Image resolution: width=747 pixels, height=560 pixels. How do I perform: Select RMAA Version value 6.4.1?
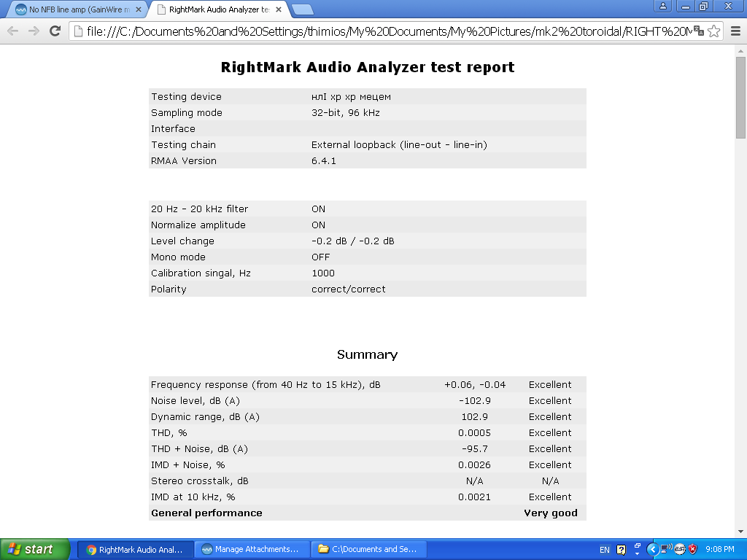click(x=323, y=161)
